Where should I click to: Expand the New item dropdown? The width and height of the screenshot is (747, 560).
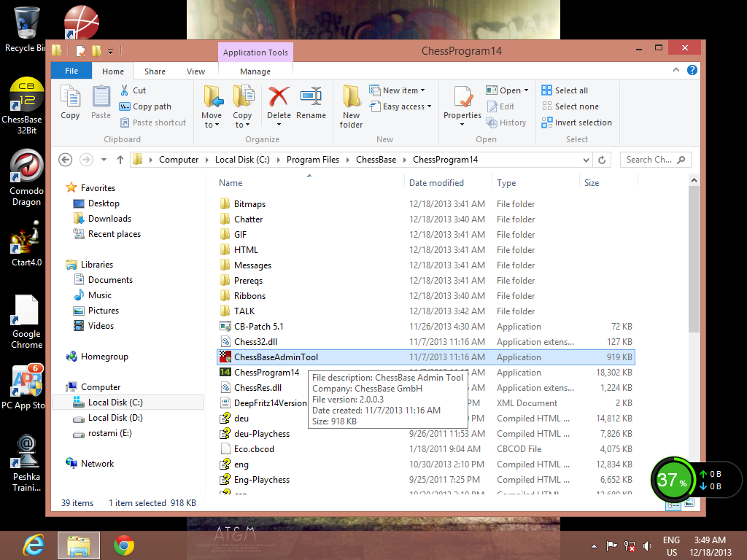pyautogui.click(x=397, y=90)
